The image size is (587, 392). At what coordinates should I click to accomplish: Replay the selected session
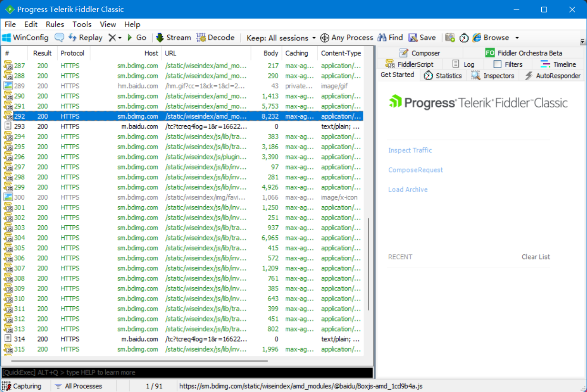85,38
